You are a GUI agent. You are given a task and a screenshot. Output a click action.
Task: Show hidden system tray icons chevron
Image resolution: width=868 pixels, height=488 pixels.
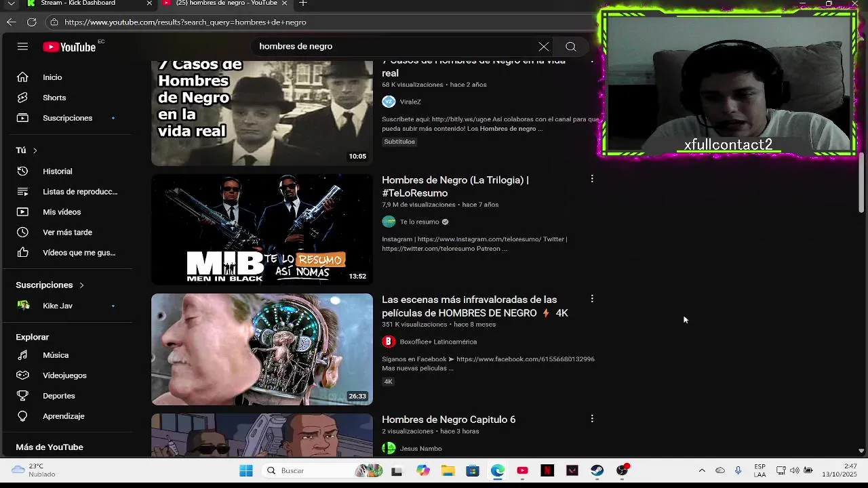pyautogui.click(x=702, y=470)
